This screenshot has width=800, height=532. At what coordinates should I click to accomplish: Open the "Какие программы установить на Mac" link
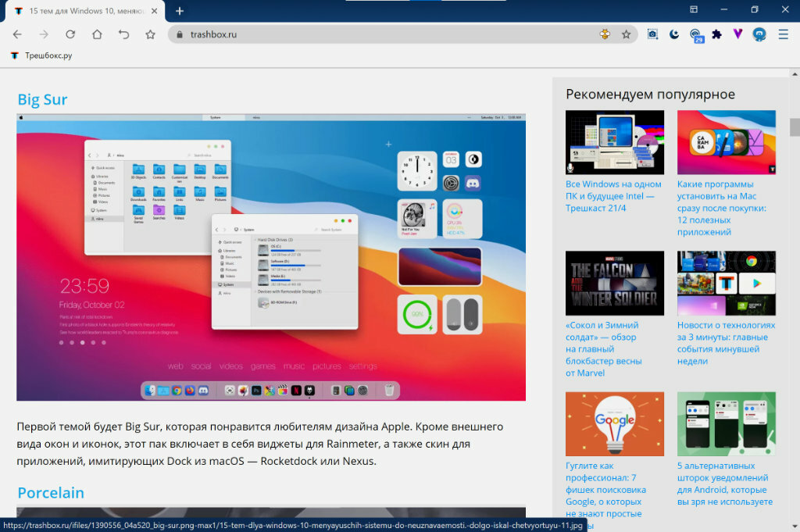point(721,208)
